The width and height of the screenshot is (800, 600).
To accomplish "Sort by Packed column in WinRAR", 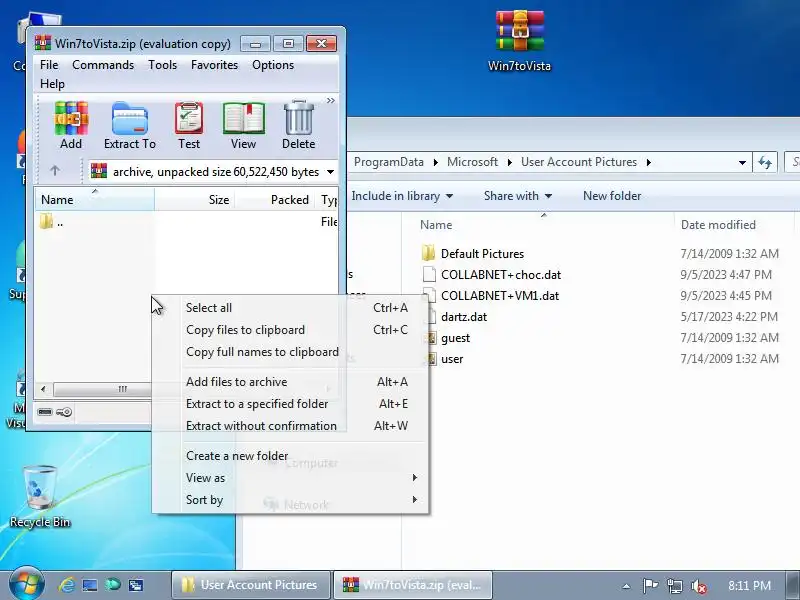I will pyautogui.click(x=275, y=199).
